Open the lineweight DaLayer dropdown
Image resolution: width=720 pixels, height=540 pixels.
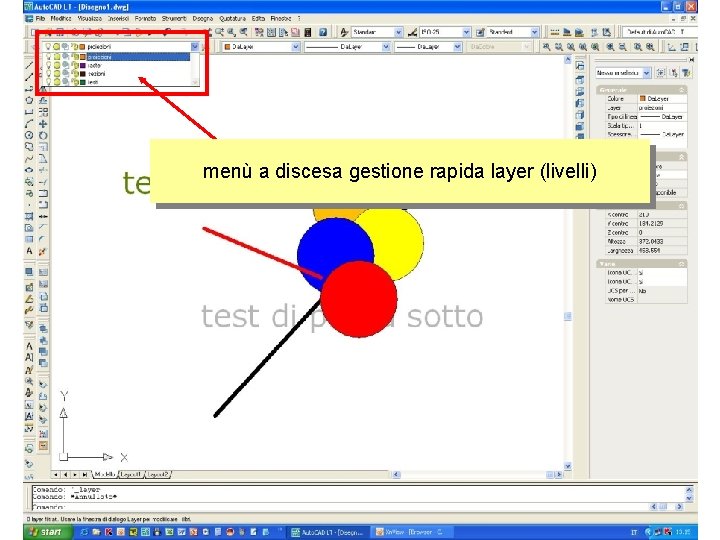[457, 46]
